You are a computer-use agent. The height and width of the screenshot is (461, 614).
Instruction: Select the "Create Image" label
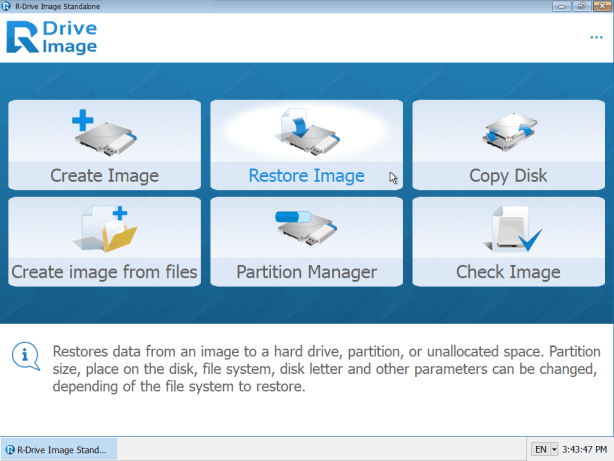104,176
